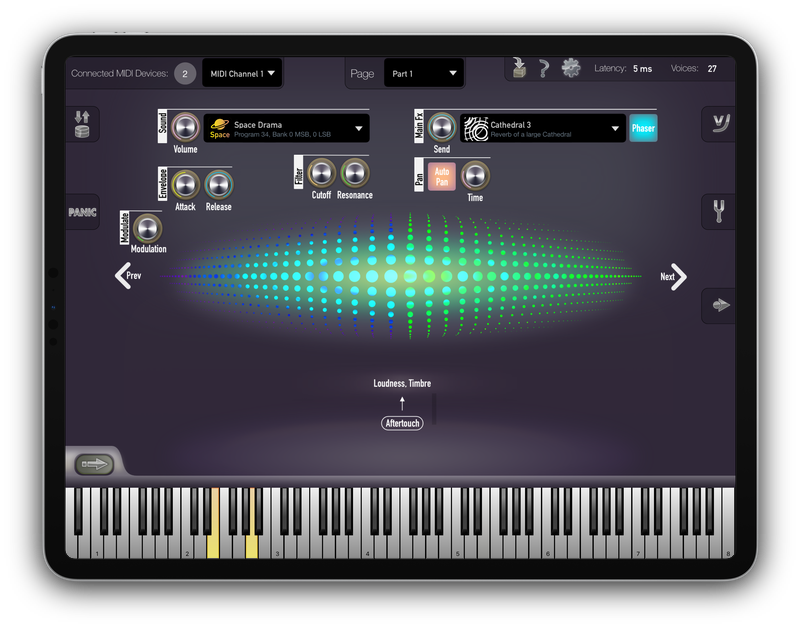Viewport: 800px width, 628px height.
Task: Expand the Cathedral 3 reverb dropdown
Action: coord(542,128)
